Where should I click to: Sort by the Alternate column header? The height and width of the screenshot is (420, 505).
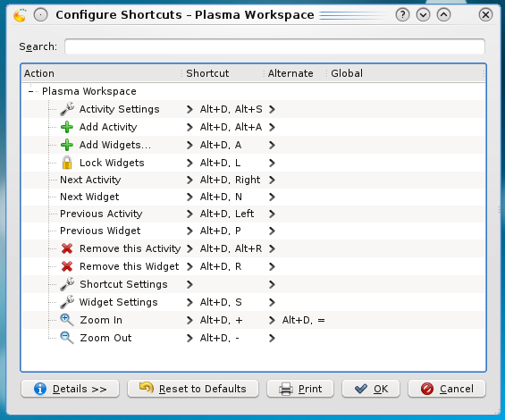295,73
